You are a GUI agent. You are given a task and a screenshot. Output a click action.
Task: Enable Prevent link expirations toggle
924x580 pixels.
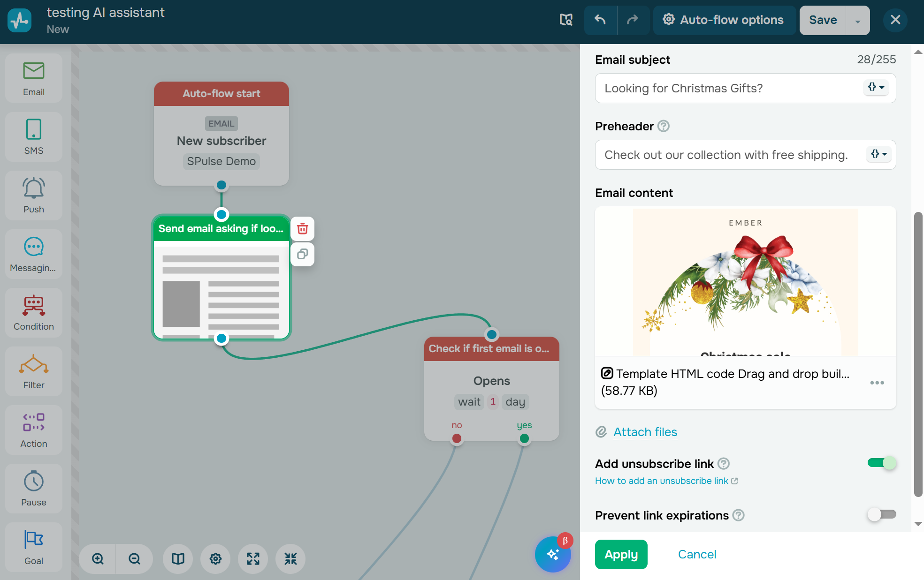881,514
